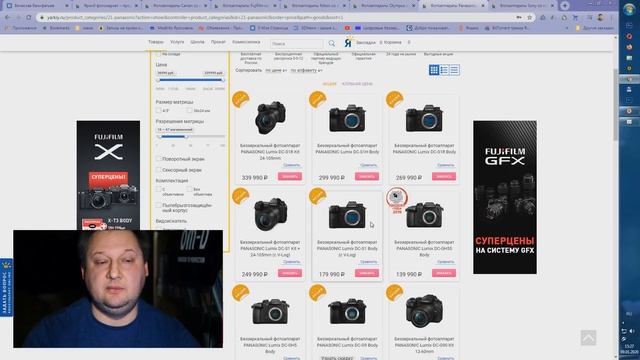Buy the camera priced 299 990 ₽

(367, 176)
